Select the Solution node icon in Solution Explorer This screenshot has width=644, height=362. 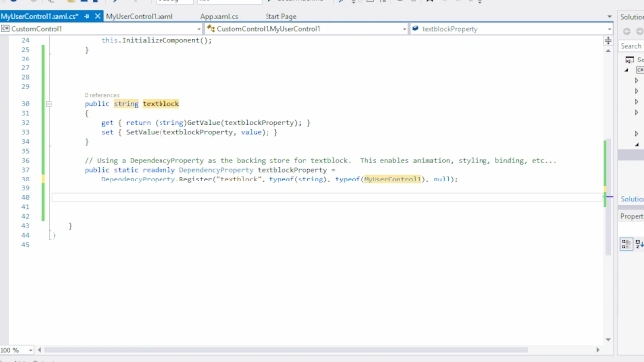coord(629,60)
